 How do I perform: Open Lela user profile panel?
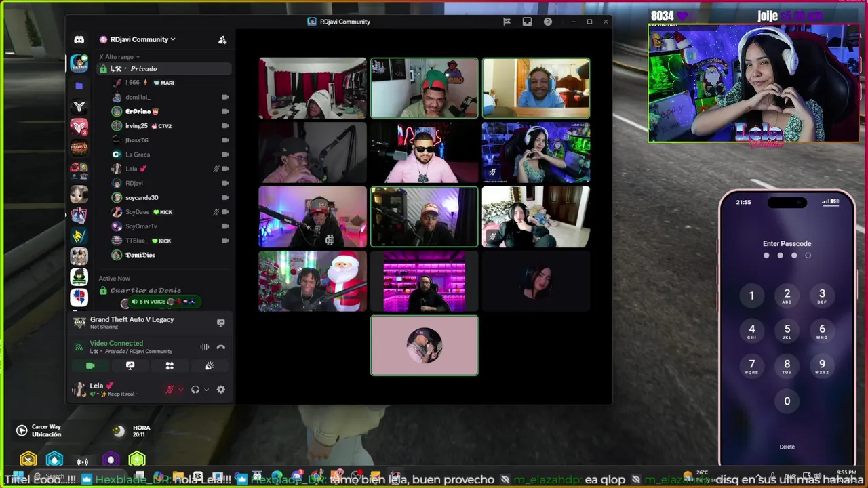point(105,389)
